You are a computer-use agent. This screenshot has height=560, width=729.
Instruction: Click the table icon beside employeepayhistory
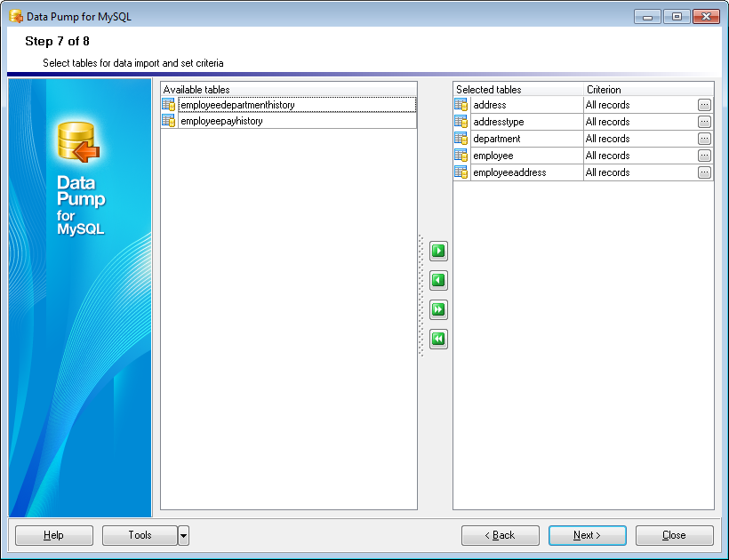tap(168, 121)
